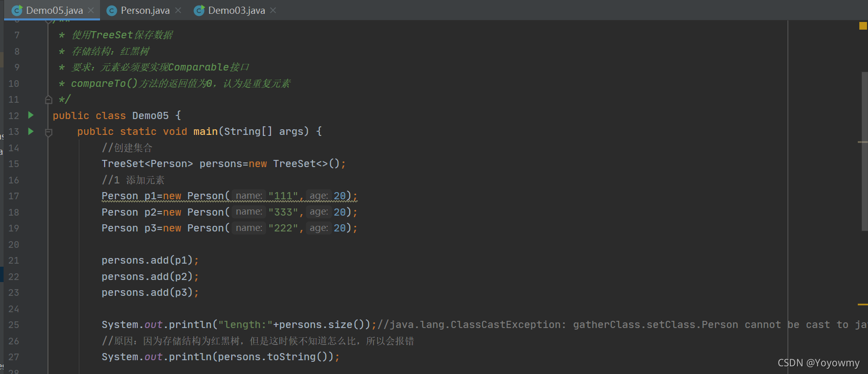Click the Demo03.java class file icon
Screen dimensions: 868x374
click(199, 10)
